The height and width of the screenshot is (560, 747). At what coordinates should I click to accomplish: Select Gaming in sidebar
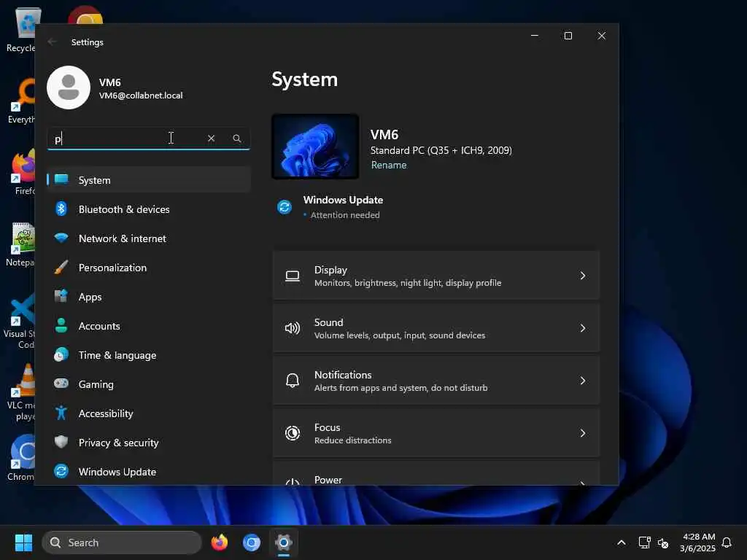pyautogui.click(x=149, y=384)
